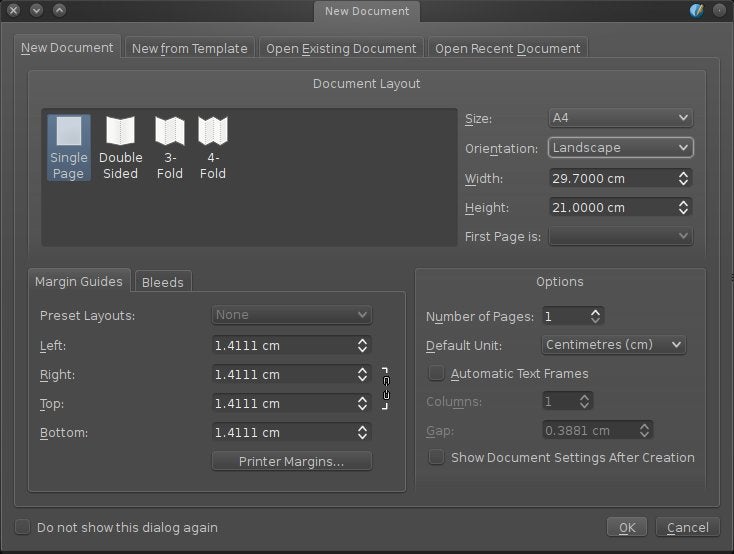Click the Document Layout heading text
The width and height of the screenshot is (734, 554).
367,83
